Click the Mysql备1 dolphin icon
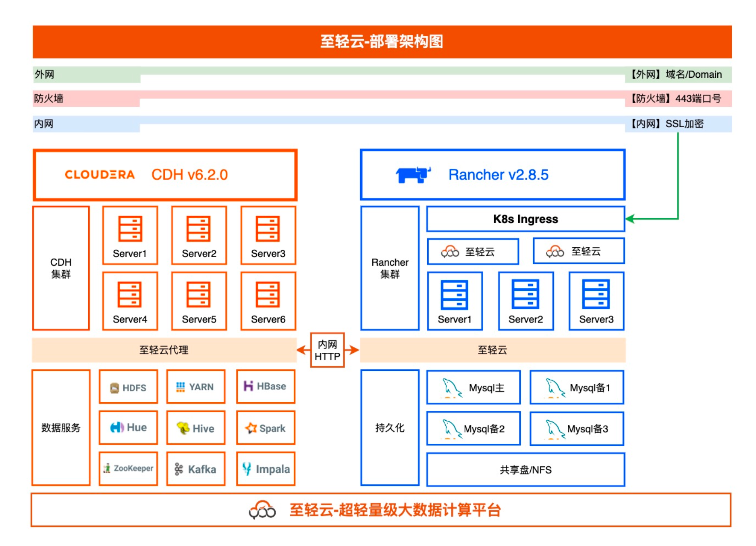The width and height of the screenshot is (756, 546). (x=555, y=388)
